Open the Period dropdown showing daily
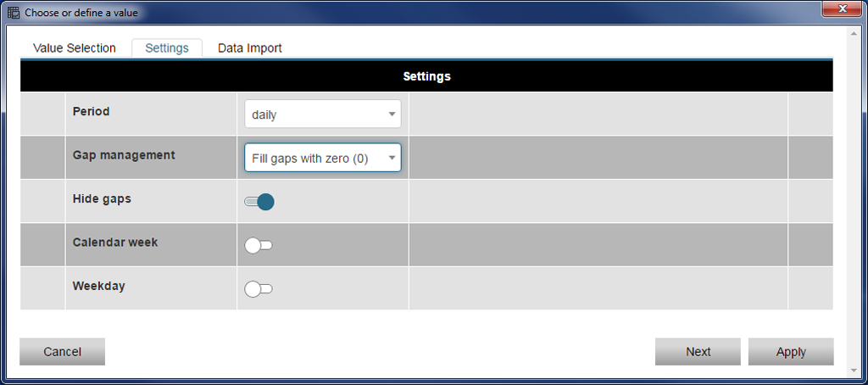 [x=322, y=114]
